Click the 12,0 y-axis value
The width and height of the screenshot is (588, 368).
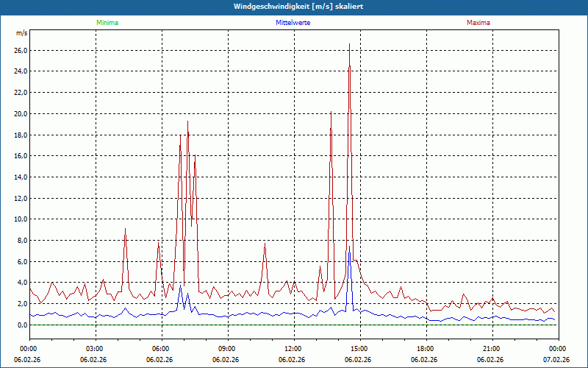(21, 198)
